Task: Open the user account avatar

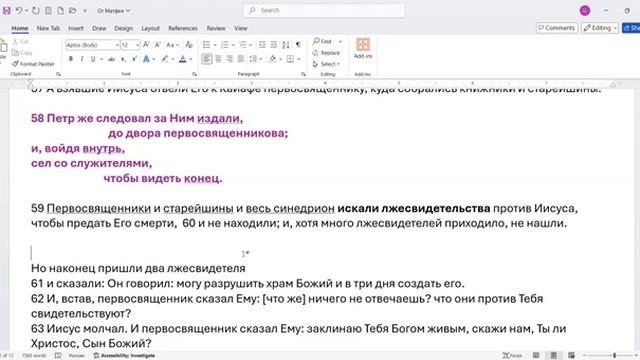Action: 585,11
